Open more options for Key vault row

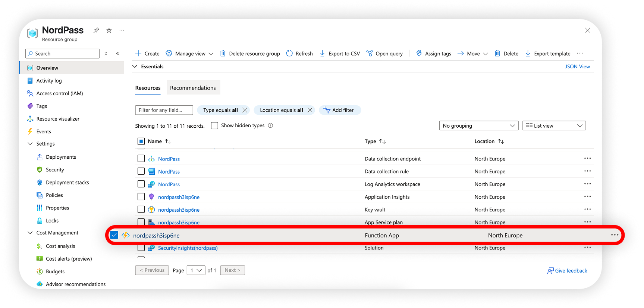click(x=587, y=209)
